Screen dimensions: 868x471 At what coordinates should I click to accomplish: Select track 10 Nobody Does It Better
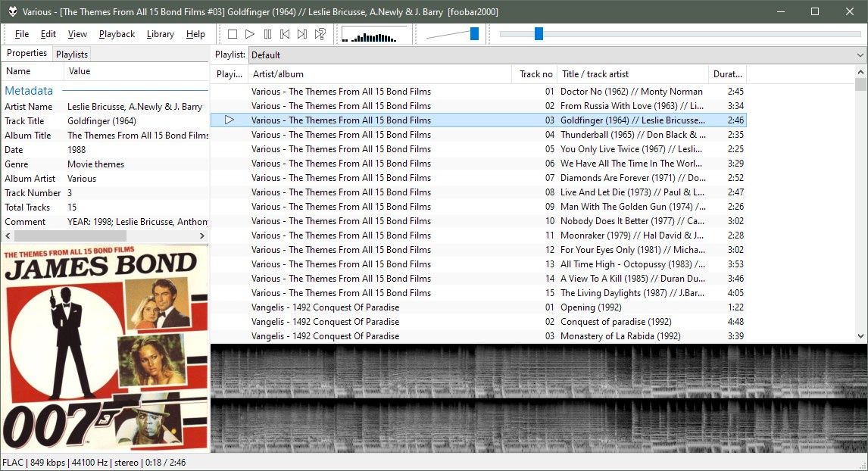(x=478, y=221)
